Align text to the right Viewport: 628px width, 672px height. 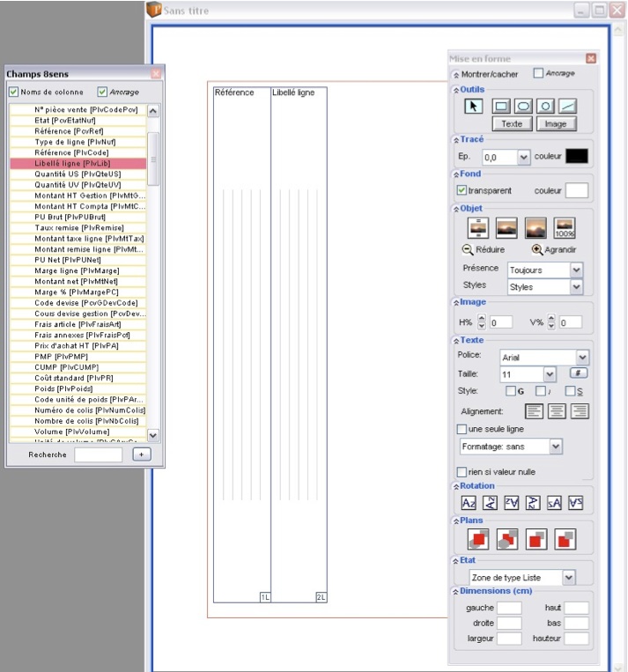580,411
